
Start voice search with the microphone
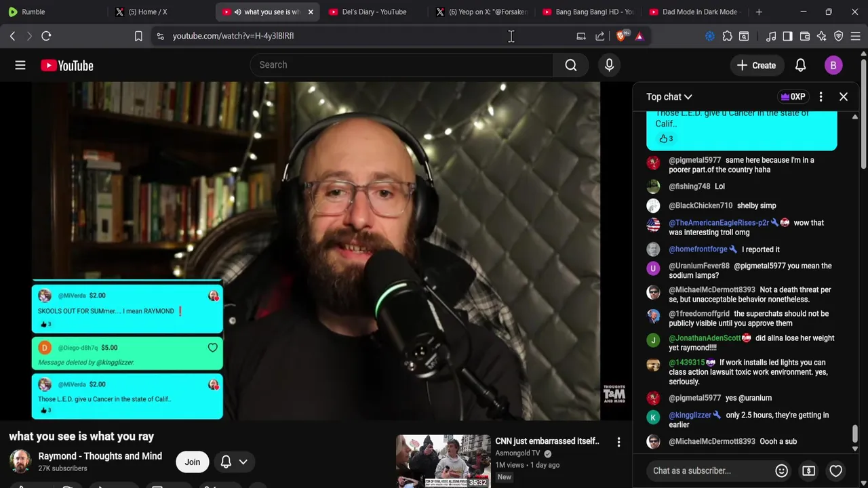(609, 65)
